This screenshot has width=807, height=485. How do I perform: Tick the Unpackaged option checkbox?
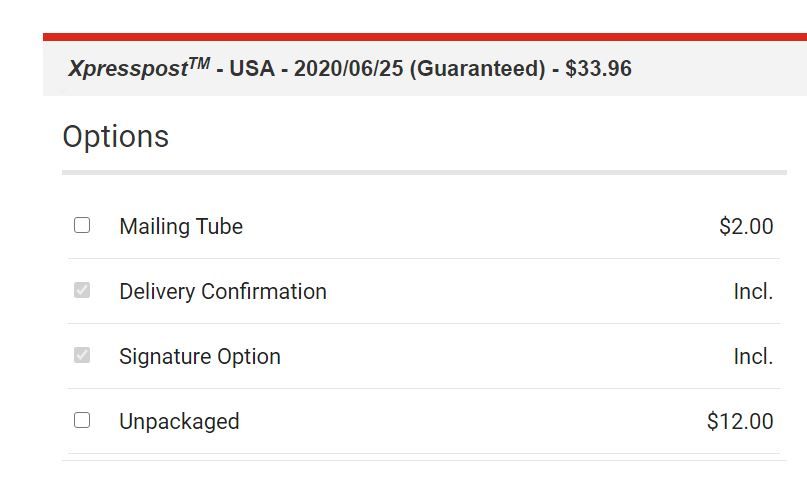click(82, 420)
